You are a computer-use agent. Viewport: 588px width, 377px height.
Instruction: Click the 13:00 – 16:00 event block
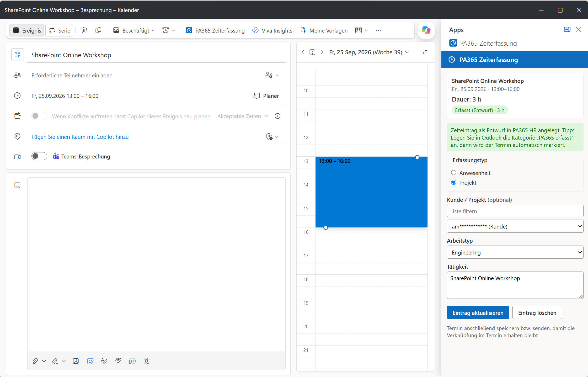371,192
